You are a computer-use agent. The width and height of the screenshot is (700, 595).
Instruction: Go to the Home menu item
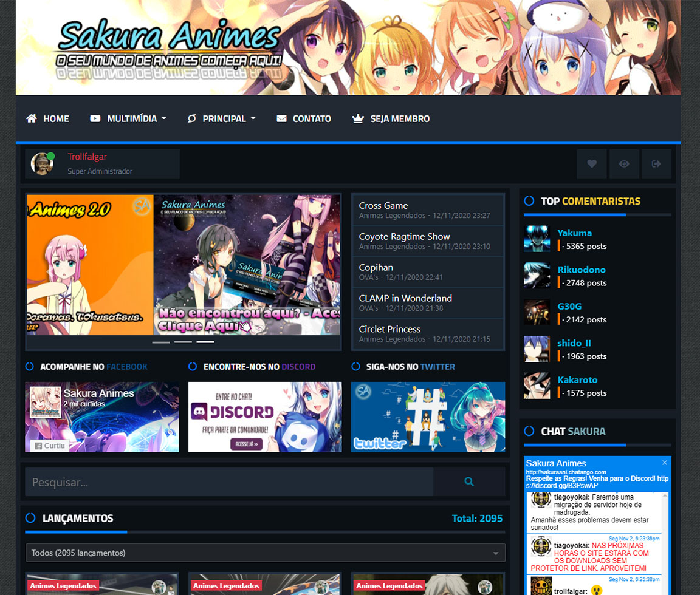coord(48,118)
